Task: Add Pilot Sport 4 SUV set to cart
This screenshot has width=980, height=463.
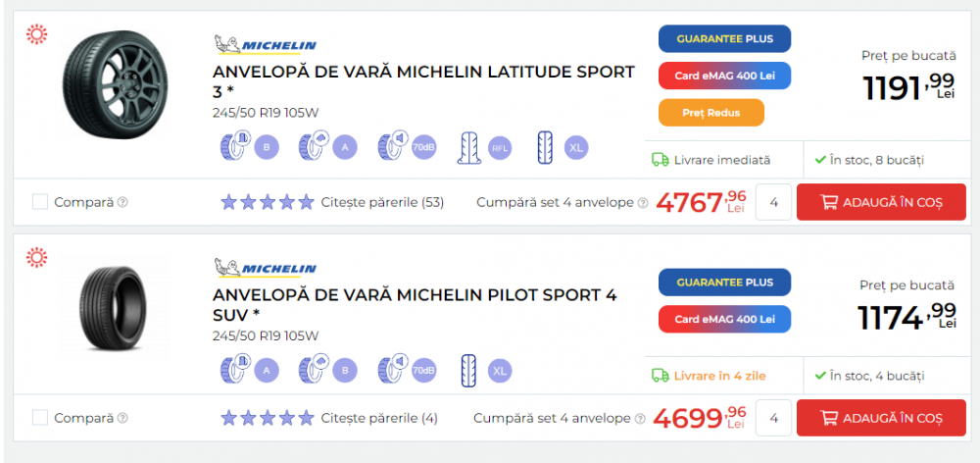Action: (881, 418)
